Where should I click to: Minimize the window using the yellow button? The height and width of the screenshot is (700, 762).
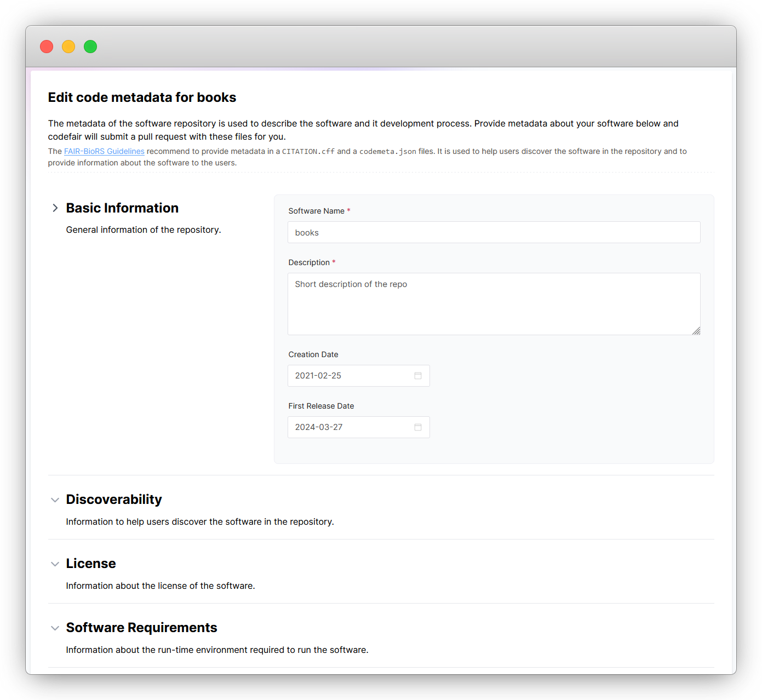tap(68, 47)
